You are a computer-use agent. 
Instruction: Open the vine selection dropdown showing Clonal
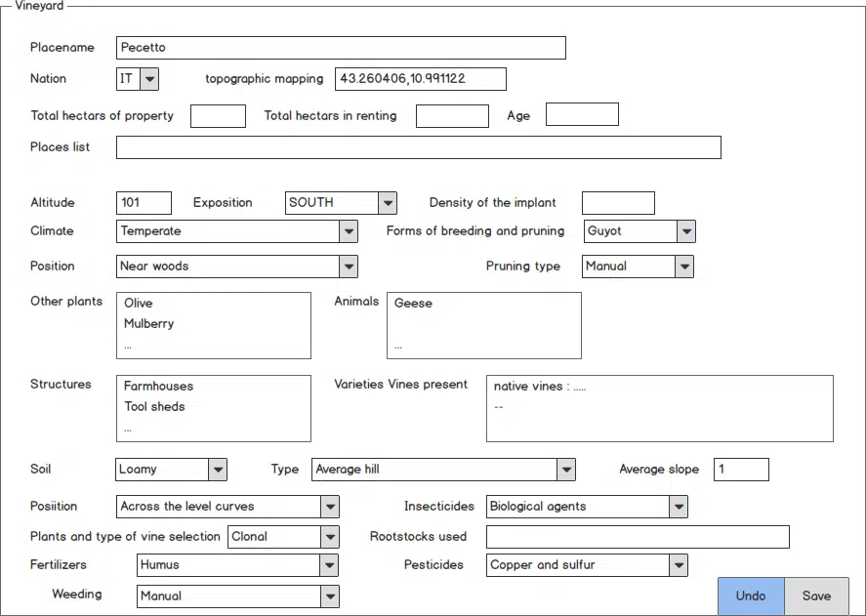[283, 537]
